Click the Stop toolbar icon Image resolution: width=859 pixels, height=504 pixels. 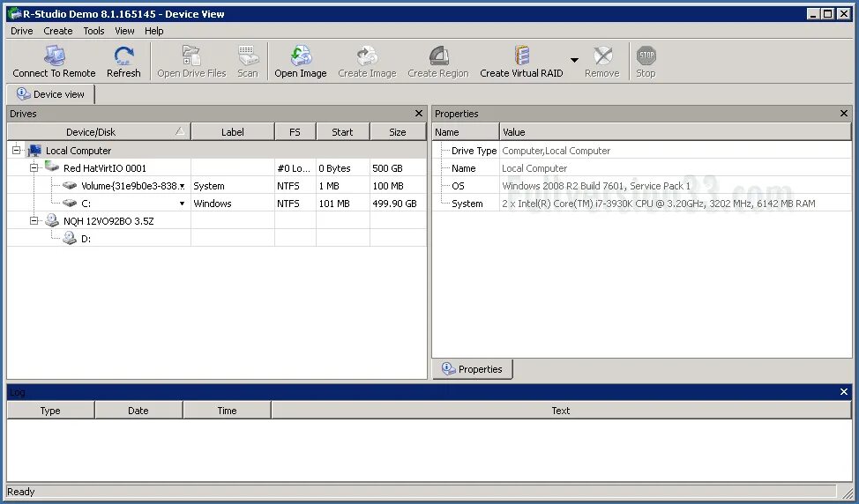(646, 56)
